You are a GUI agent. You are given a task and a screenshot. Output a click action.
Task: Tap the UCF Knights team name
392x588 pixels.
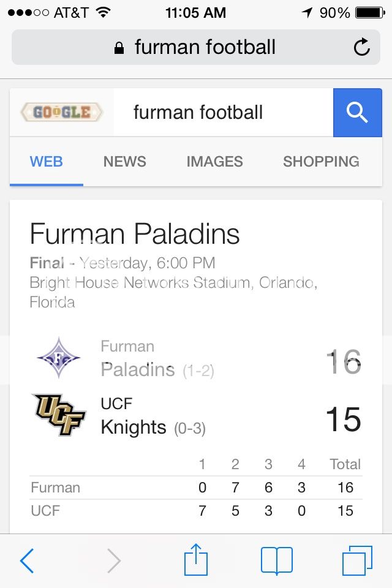tap(134, 426)
